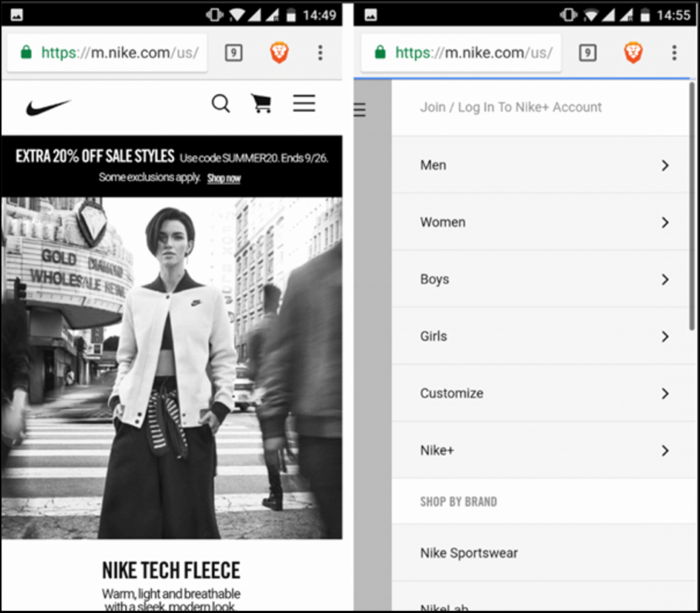Click Shop now link in sale banner
Screen dimensions: 700x613
pos(224,179)
